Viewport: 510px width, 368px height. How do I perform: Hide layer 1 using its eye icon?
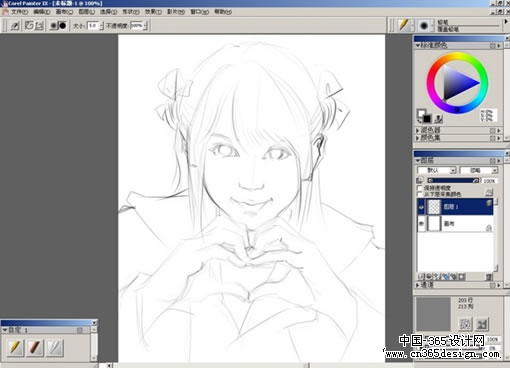(421, 207)
